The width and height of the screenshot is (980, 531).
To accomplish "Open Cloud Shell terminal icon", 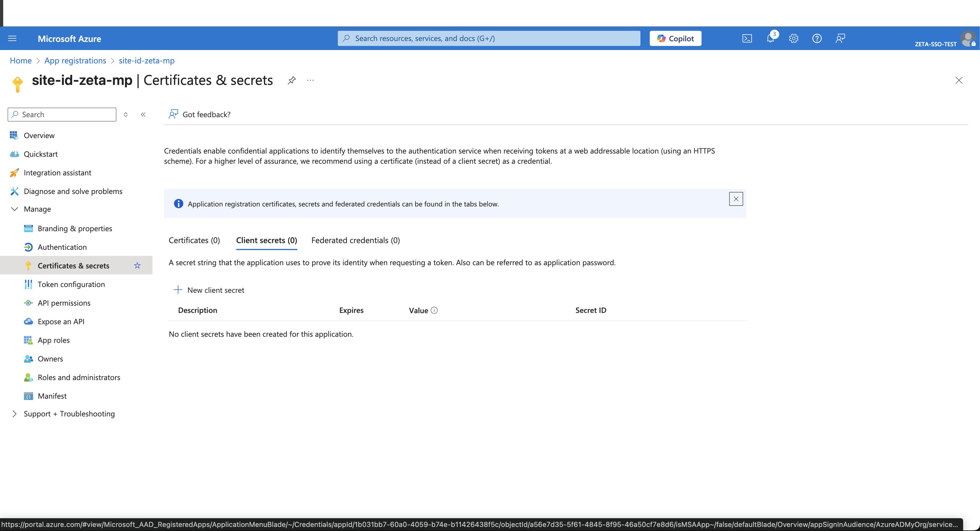I will (x=747, y=38).
